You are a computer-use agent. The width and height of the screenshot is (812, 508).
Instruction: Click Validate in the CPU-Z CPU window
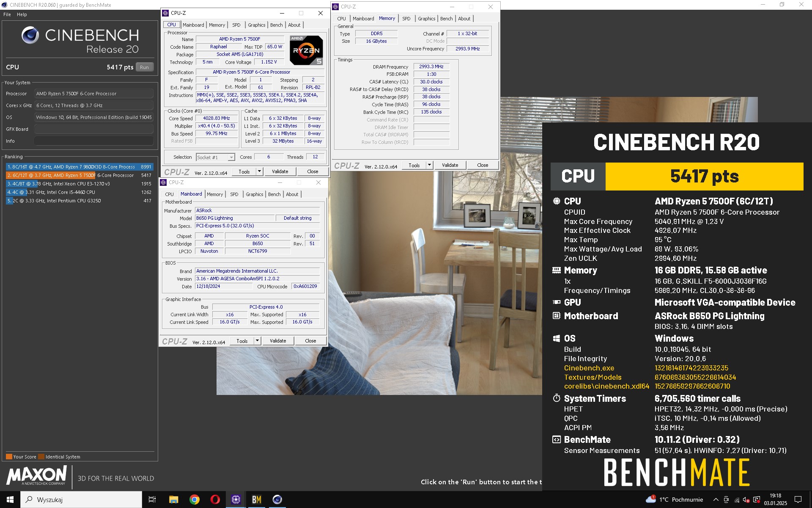[x=280, y=171]
